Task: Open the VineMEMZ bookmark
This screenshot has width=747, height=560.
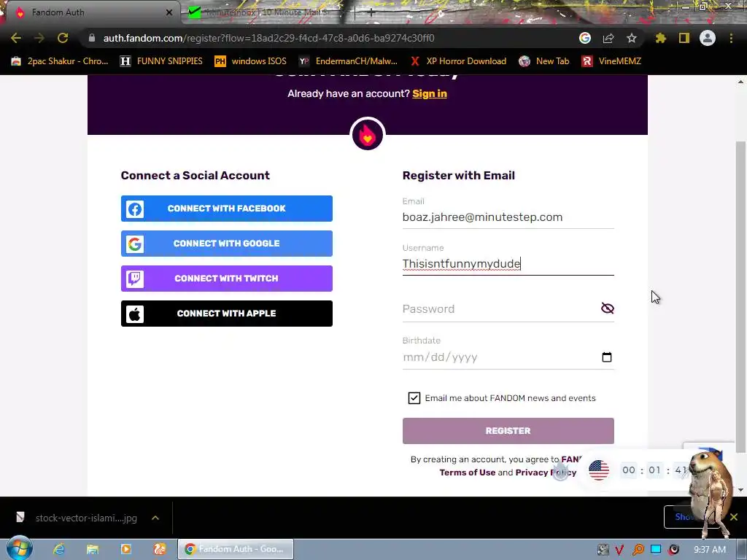Action: click(611, 61)
